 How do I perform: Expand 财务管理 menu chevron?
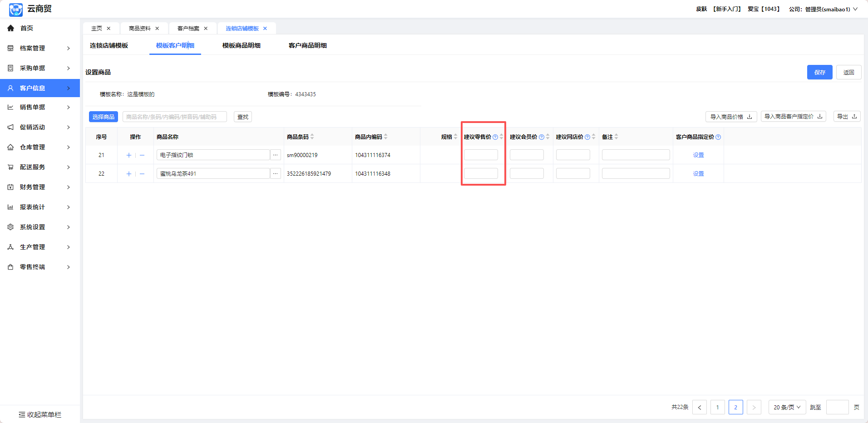[69, 187]
